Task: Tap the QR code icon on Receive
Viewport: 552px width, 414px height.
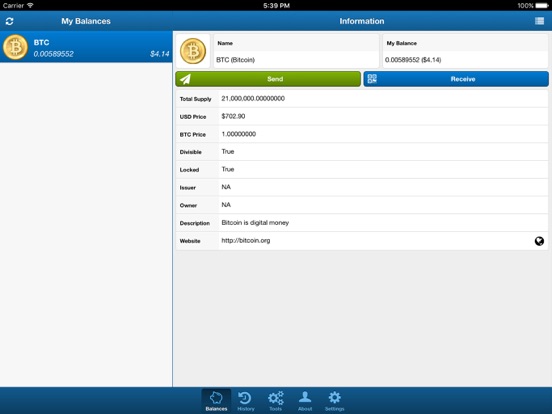Action: tap(372, 79)
